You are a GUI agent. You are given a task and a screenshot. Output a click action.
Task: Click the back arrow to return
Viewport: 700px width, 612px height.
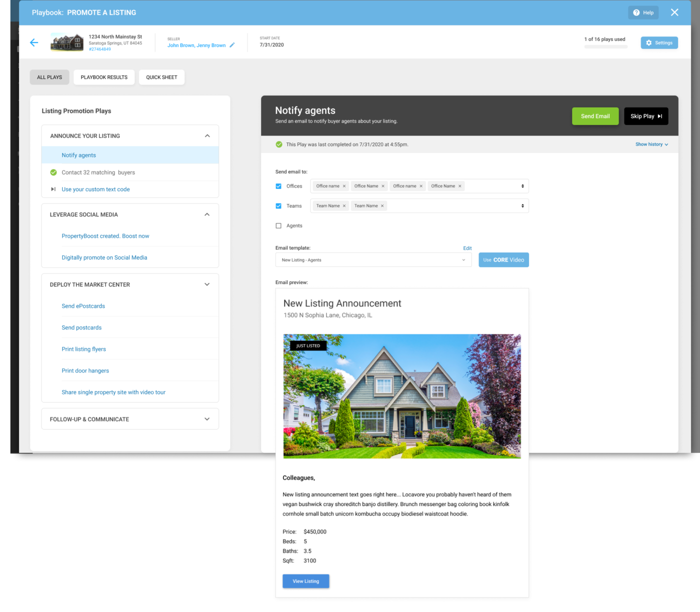pyautogui.click(x=33, y=42)
